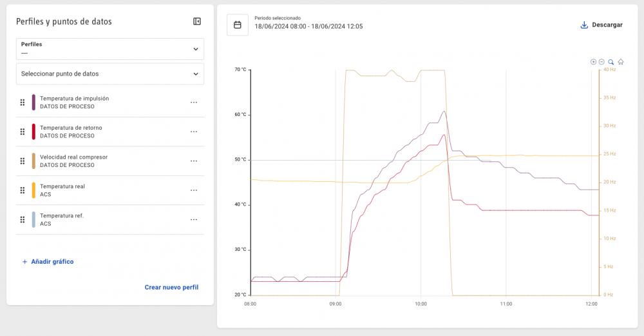The image size is (644, 336).
Task: Click the 70 °C axis label
Action: pyautogui.click(x=240, y=70)
